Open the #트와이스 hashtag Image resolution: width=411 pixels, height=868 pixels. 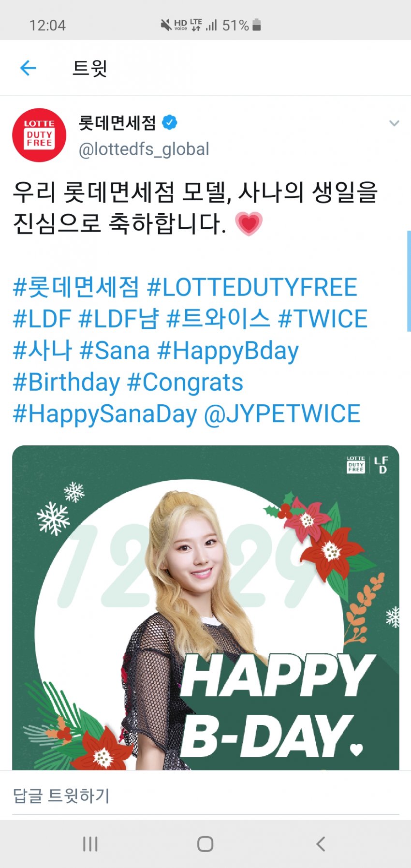pyautogui.click(x=218, y=319)
